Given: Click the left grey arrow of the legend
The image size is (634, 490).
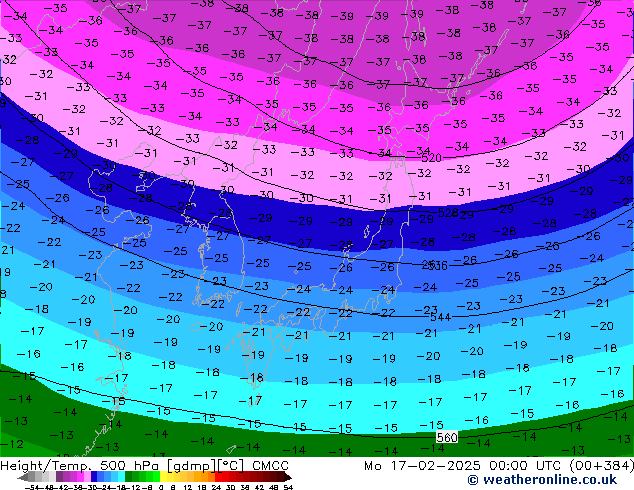Looking at the screenshot, I should point(23,477).
